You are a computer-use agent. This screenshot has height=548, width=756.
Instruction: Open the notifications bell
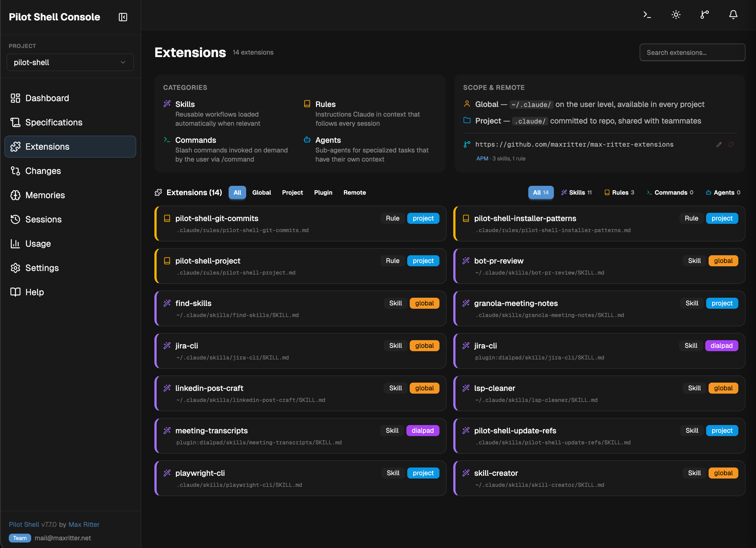(733, 15)
